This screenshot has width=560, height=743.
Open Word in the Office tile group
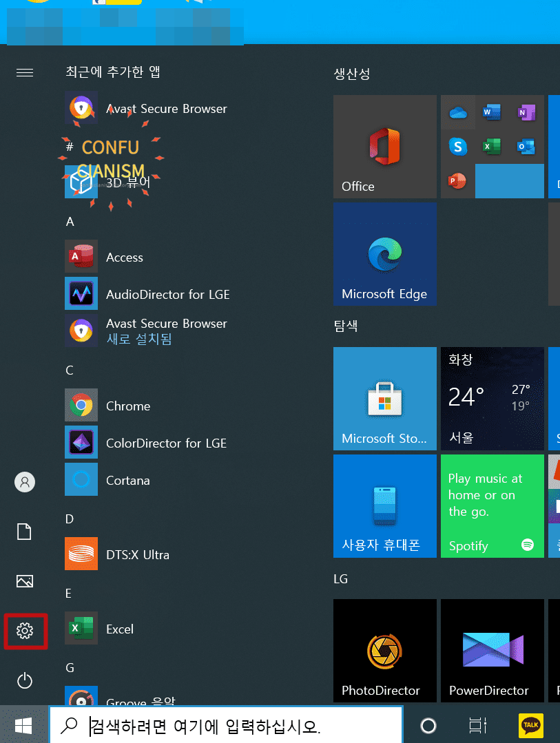click(x=492, y=112)
